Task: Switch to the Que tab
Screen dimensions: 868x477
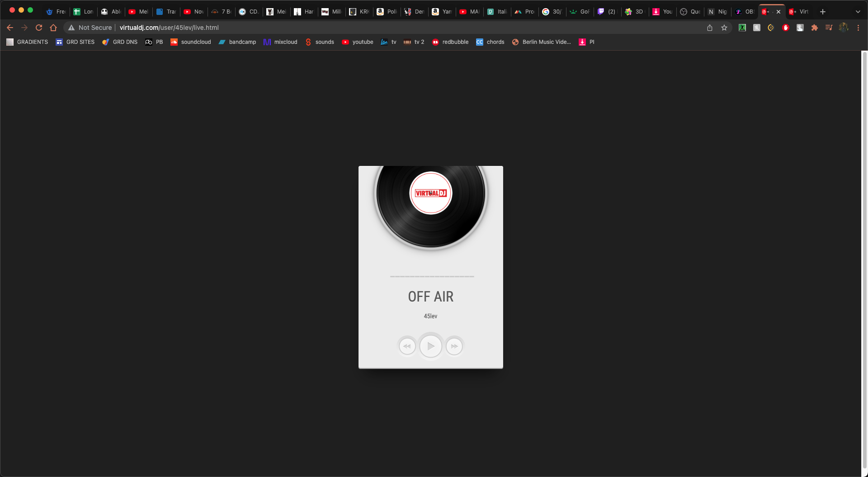Action: [x=690, y=12]
